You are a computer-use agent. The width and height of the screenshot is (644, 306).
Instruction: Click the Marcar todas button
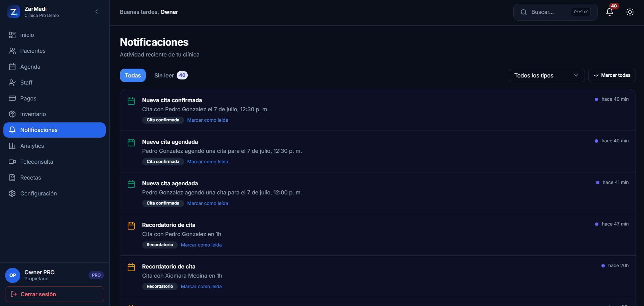click(612, 75)
